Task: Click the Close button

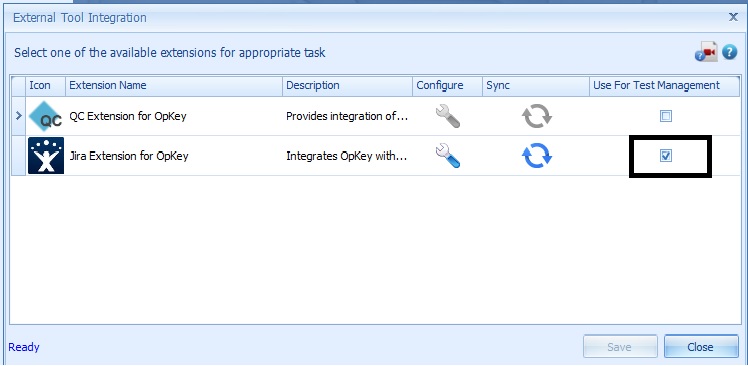Action: (701, 347)
